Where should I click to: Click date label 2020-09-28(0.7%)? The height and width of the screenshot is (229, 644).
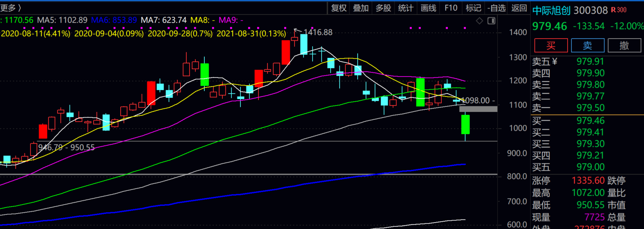180,33
